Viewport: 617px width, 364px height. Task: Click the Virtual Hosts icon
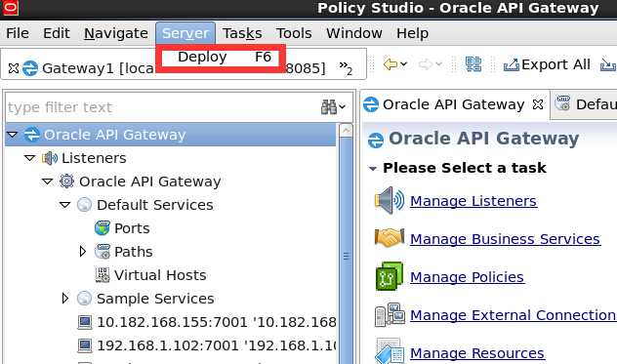(x=103, y=274)
